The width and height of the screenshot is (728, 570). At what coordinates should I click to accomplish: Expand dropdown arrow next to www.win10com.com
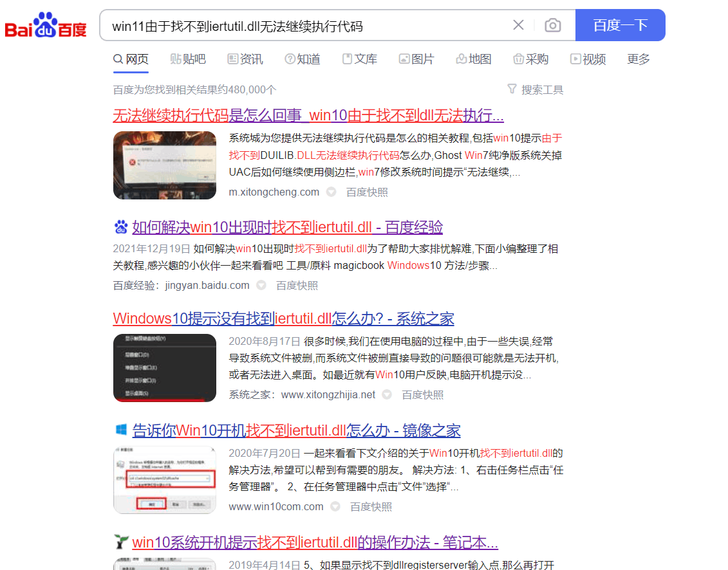(335, 506)
